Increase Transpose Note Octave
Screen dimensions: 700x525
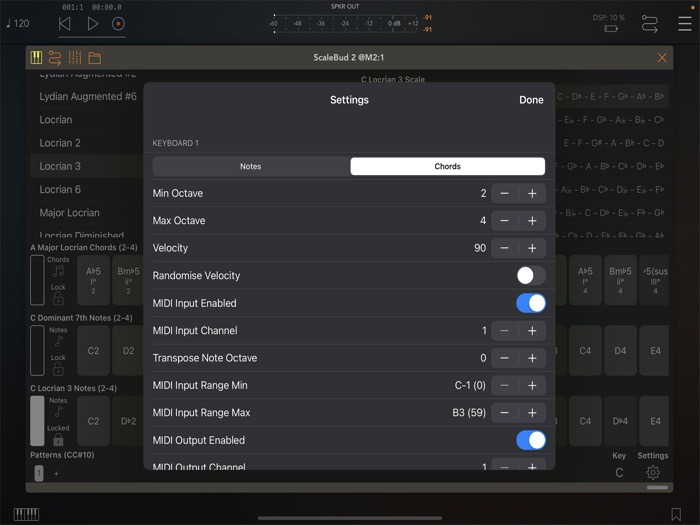(532, 358)
